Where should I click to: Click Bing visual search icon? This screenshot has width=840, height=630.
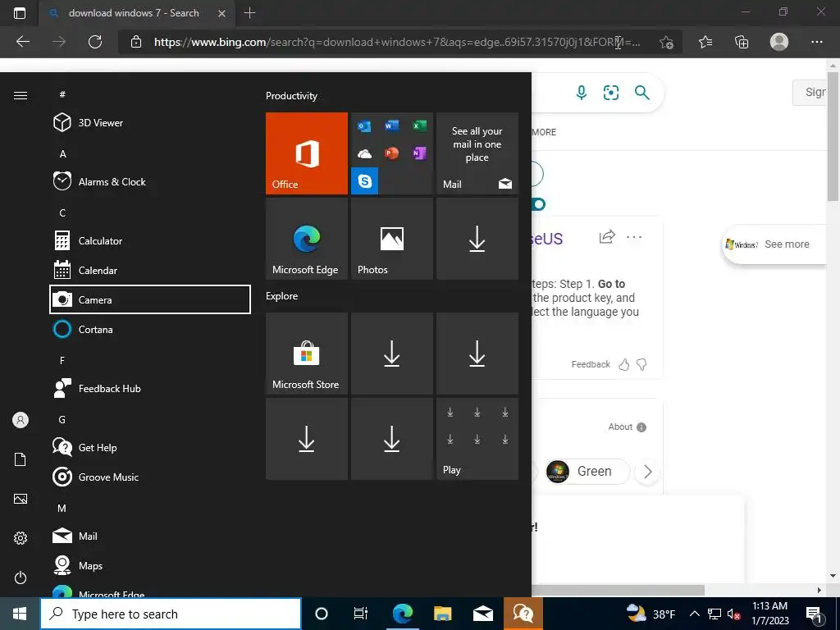610,93
